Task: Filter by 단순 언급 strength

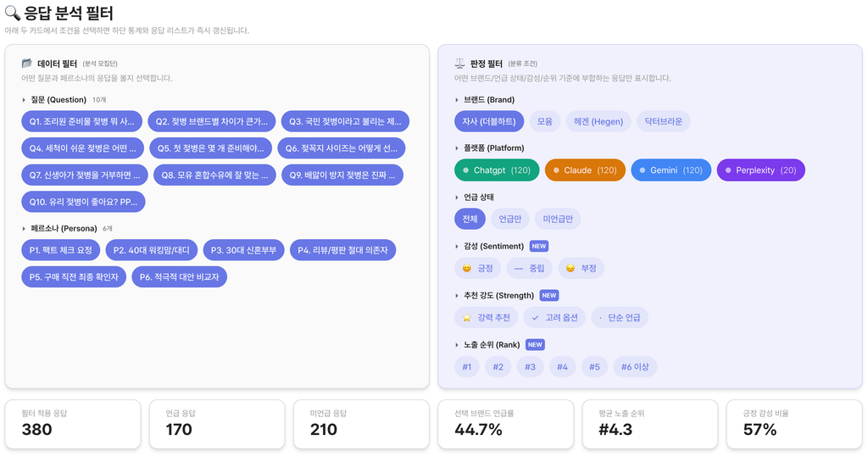Action: pyautogui.click(x=620, y=317)
